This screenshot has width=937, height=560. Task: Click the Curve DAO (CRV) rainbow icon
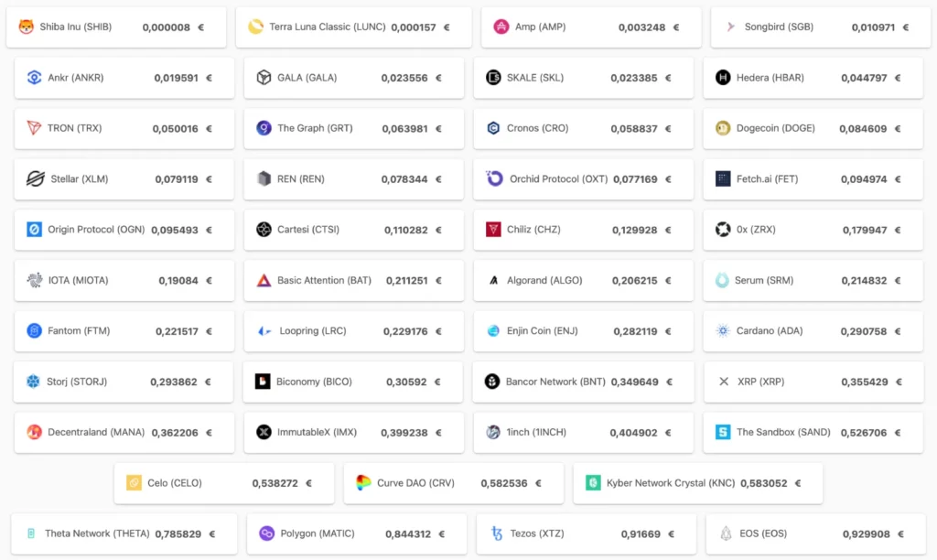pyautogui.click(x=363, y=483)
